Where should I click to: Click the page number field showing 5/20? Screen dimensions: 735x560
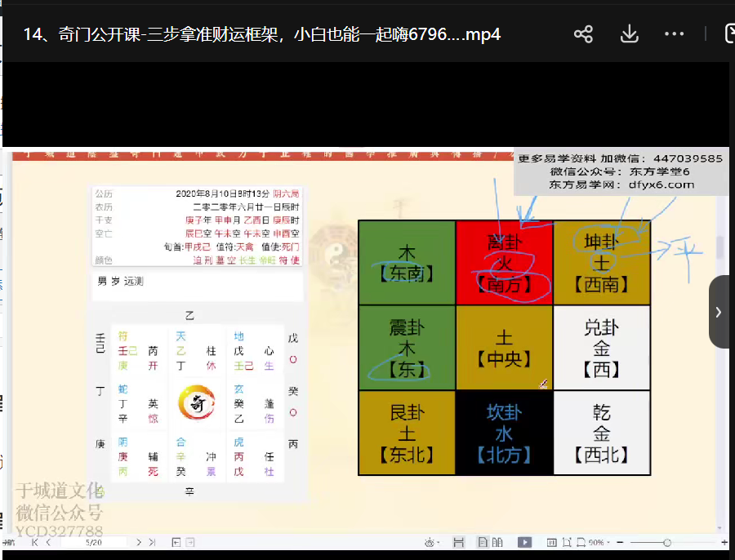click(x=94, y=542)
